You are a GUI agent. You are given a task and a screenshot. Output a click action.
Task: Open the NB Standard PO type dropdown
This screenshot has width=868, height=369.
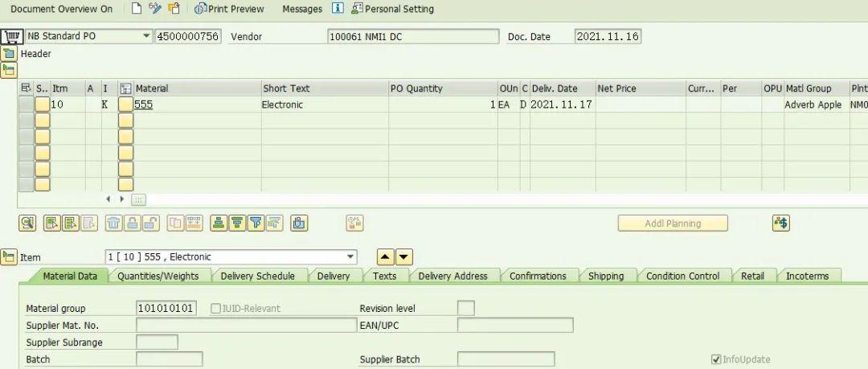tap(146, 36)
